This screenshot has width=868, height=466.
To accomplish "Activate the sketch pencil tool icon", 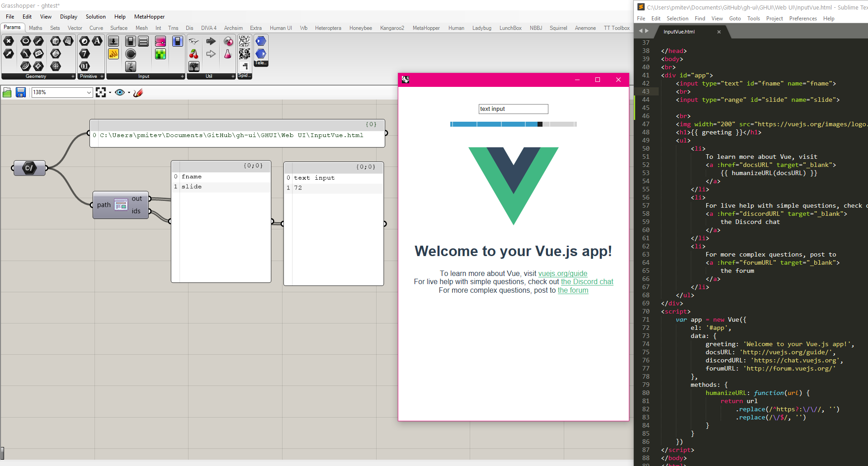I will coord(138,92).
